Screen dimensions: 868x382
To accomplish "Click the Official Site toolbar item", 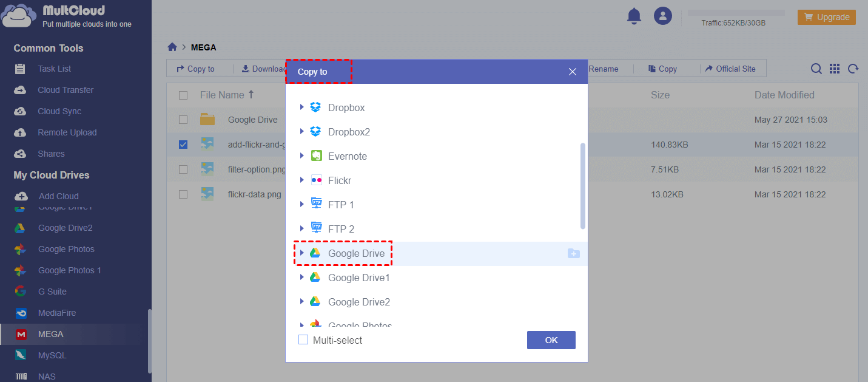I will click(730, 69).
